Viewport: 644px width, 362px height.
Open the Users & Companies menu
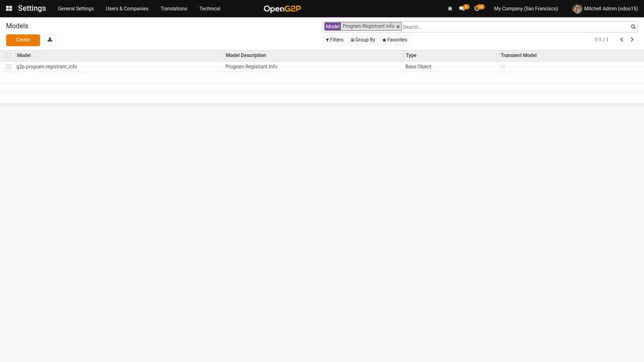click(127, 8)
